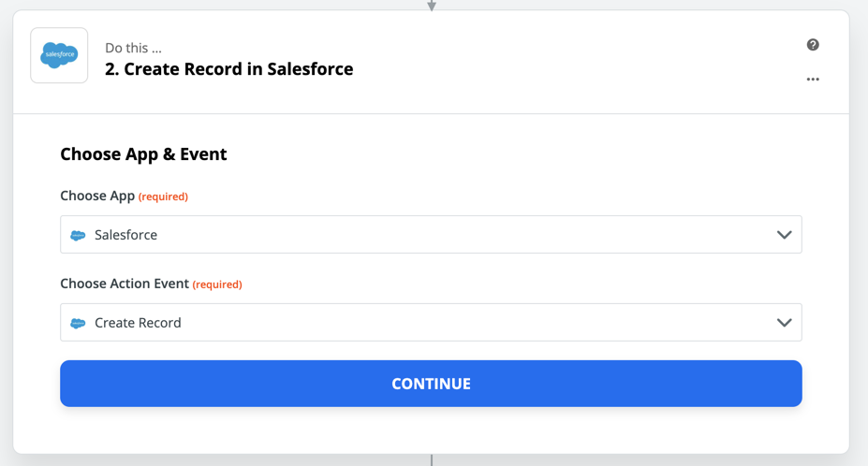Click the Do this ... label
The height and width of the screenshot is (466, 868).
point(133,48)
